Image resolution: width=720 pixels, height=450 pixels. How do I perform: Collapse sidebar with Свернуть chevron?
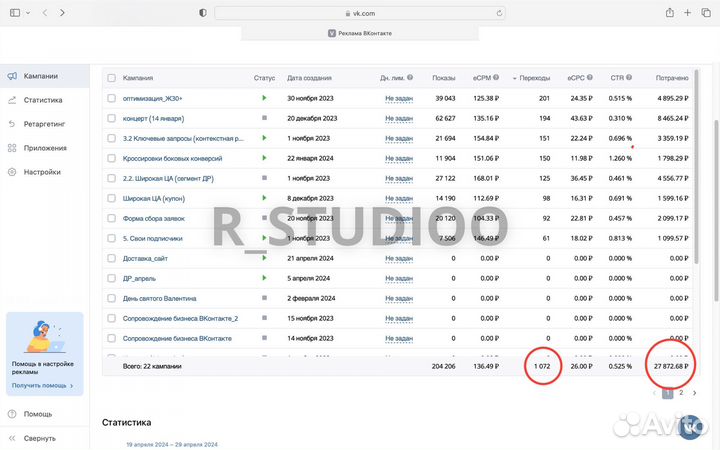tap(10, 438)
